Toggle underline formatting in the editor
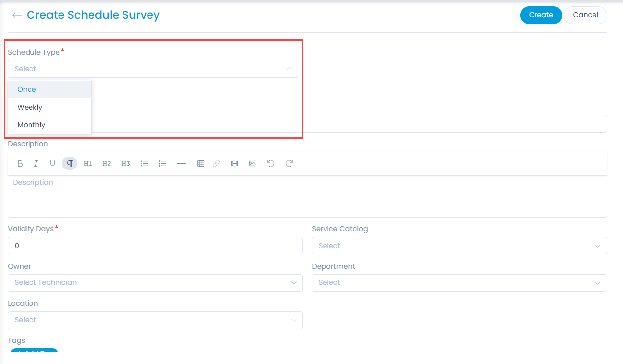The height and width of the screenshot is (364, 623). [52, 164]
